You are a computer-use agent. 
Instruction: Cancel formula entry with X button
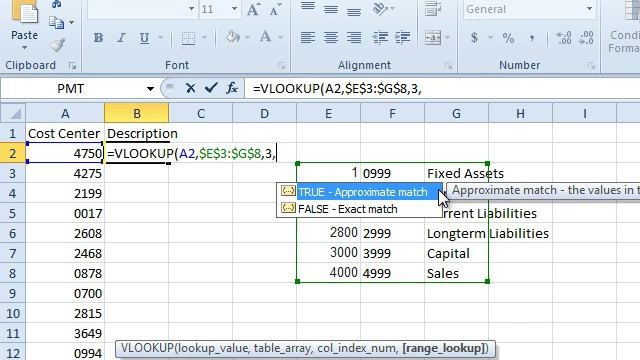click(190, 88)
